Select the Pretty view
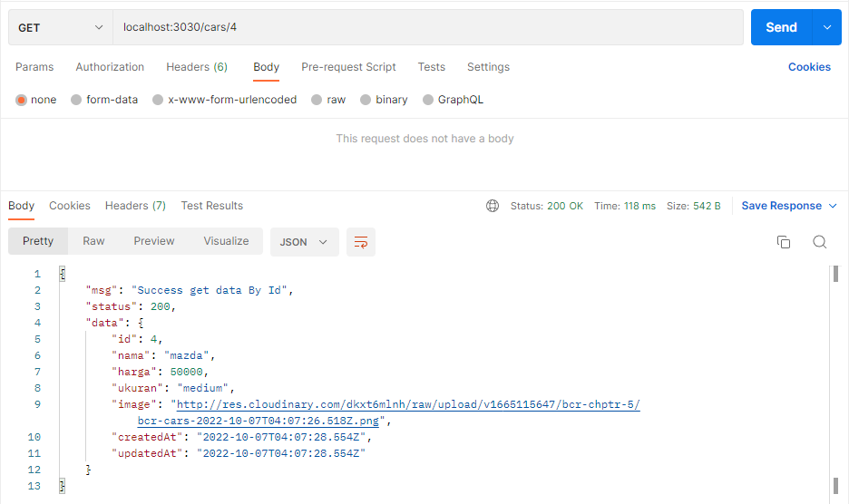Image resolution: width=849 pixels, height=504 pixels. point(38,241)
